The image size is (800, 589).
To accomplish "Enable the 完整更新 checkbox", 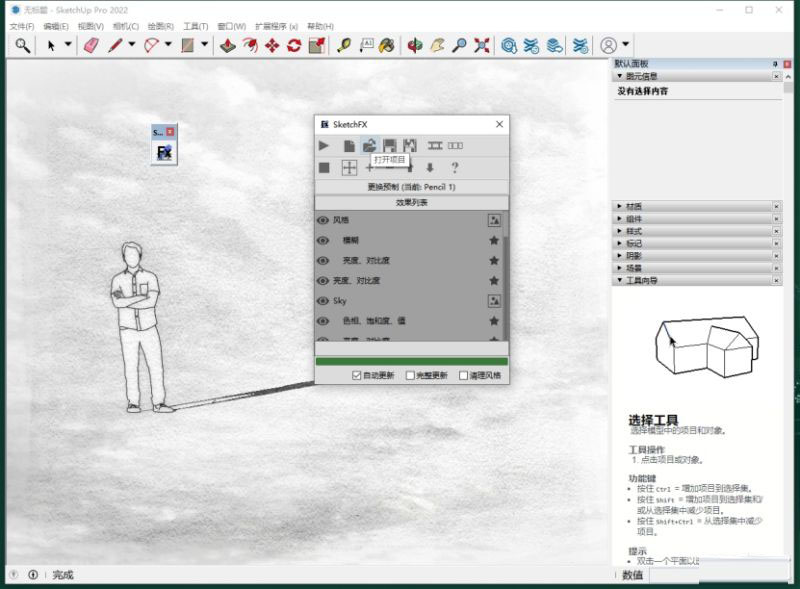I will [410, 375].
